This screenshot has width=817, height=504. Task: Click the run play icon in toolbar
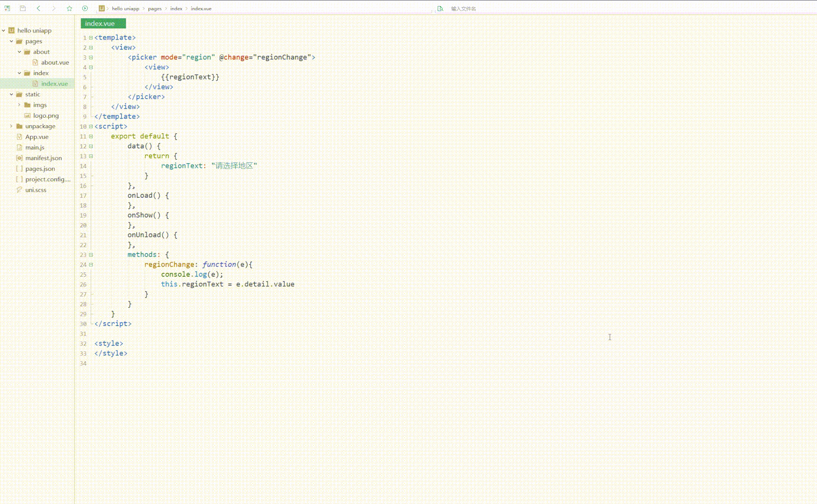[85, 8]
